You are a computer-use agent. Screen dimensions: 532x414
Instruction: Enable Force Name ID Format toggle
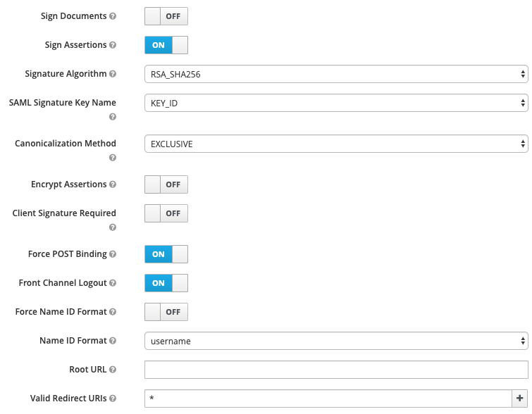pos(166,312)
